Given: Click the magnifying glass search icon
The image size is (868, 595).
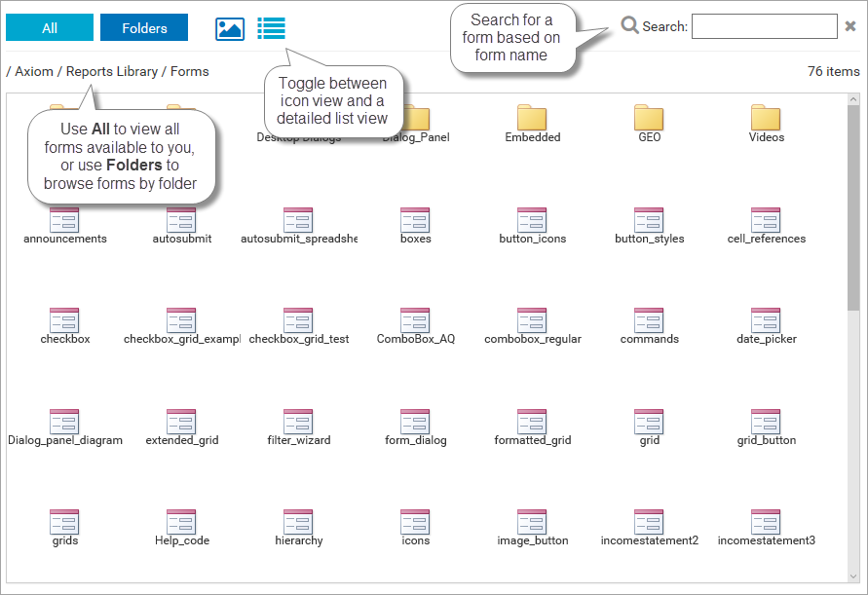Looking at the screenshot, I should pos(630,25).
